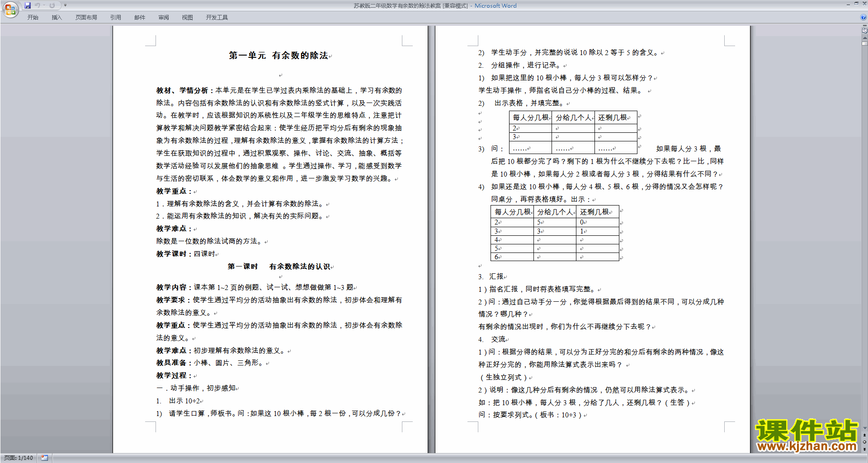Click the line 4. 交流
Screen dimensions: 868x463
[493, 339]
